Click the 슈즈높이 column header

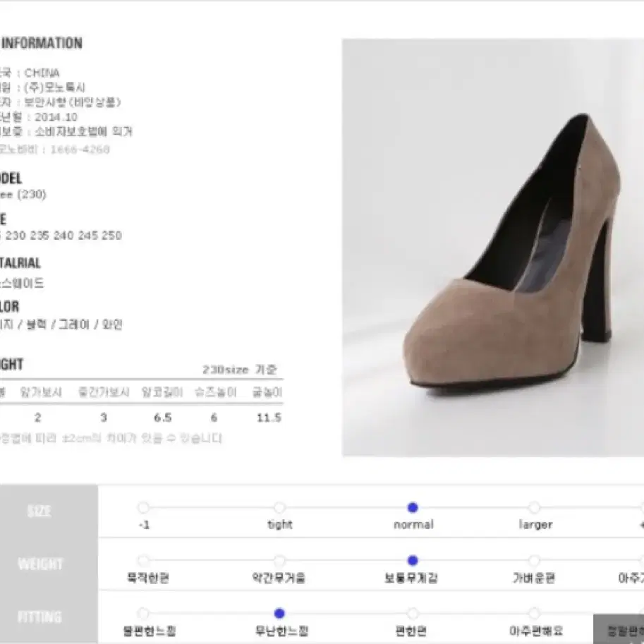(x=216, y=392)
